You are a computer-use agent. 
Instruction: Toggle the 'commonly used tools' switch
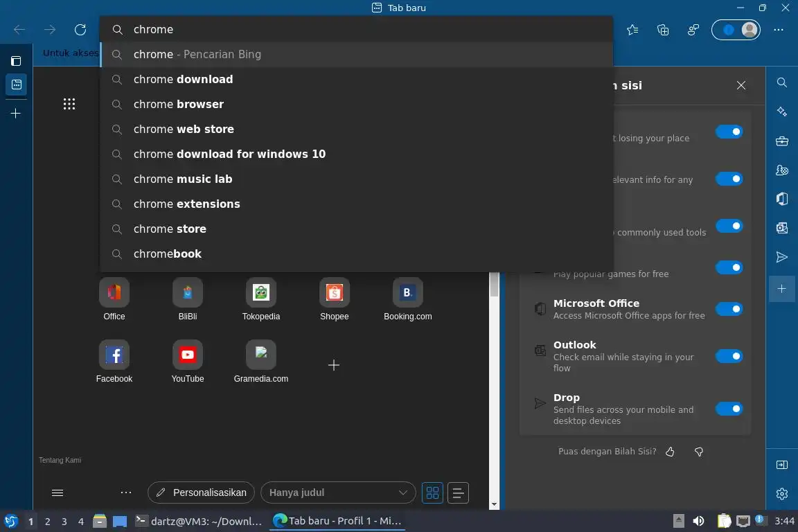(x=729, y=226)
